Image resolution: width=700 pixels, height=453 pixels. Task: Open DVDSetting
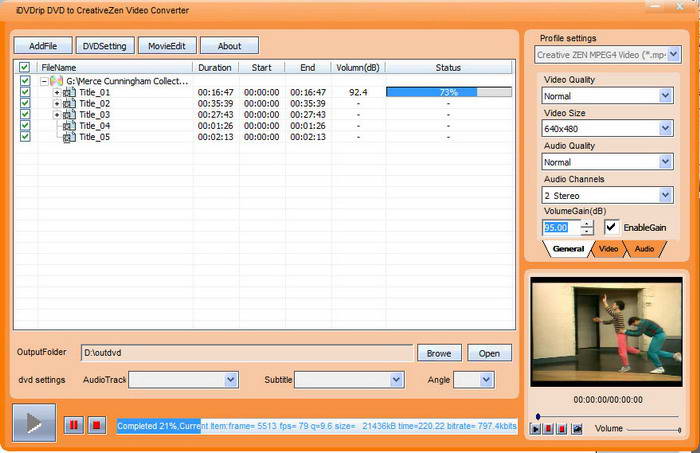click(x=104, y=46)
